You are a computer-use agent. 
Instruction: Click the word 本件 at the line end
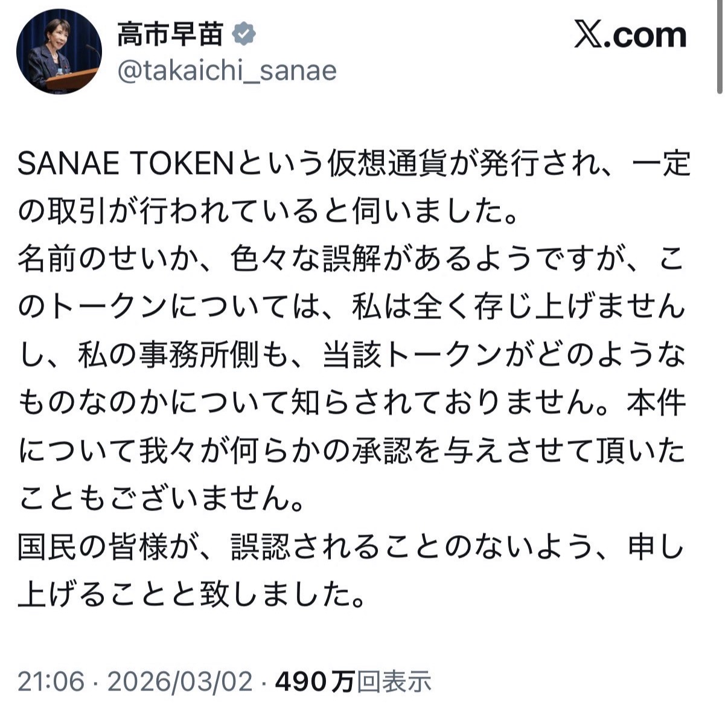(656, 404)
